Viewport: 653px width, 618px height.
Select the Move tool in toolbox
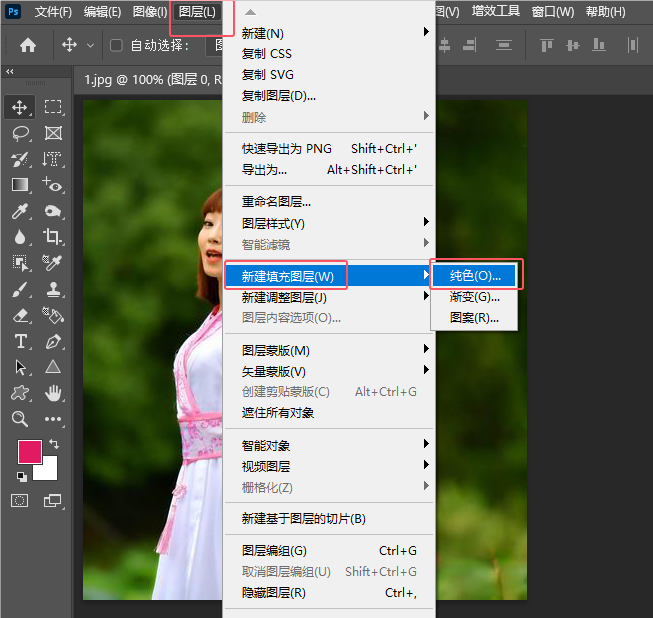pos(20,107)
